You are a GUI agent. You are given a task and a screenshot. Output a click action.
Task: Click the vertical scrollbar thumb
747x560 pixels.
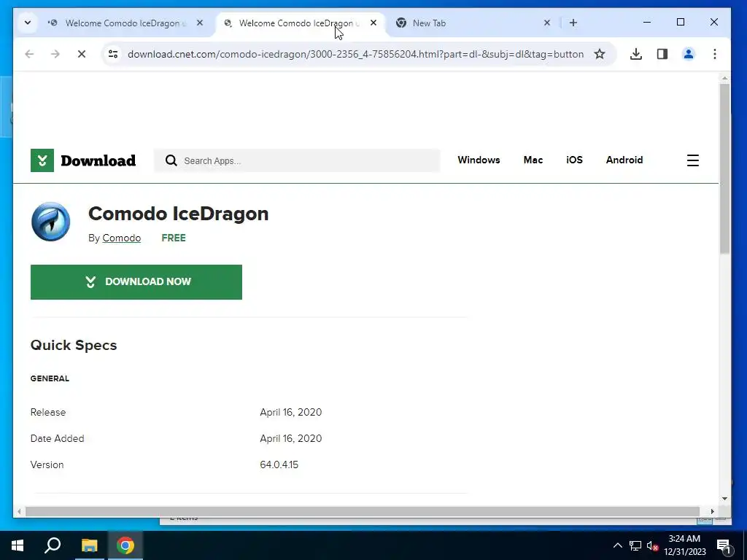coord(724,169)
